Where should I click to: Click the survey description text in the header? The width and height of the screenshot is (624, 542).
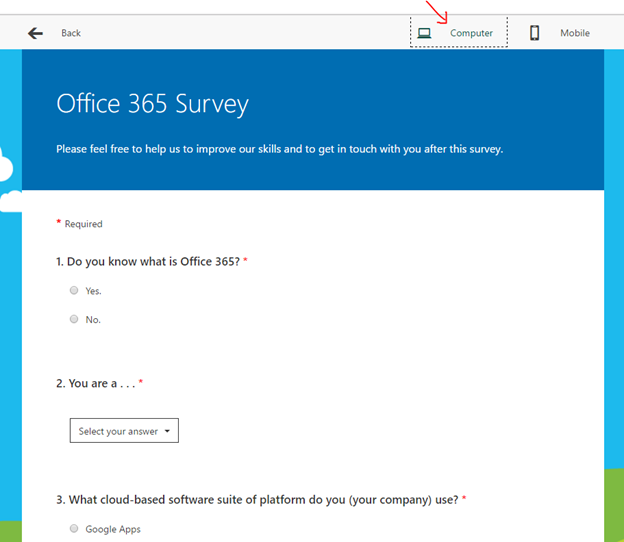coord(279,149)
